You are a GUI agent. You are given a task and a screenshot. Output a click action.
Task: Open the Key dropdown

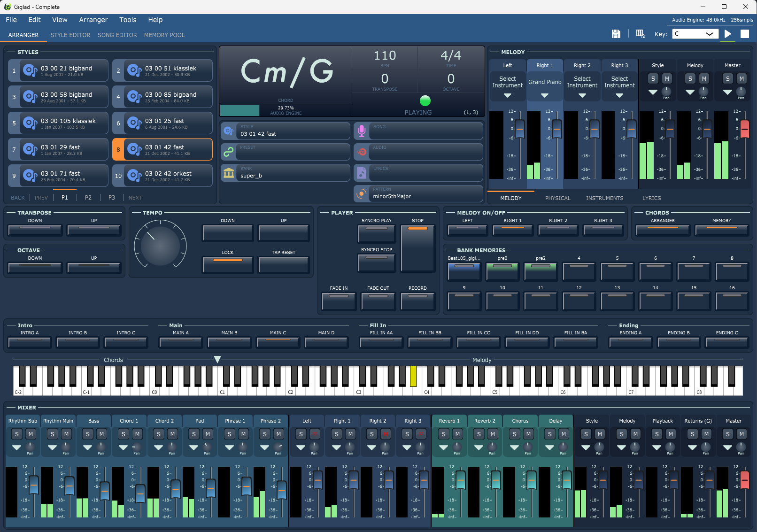694,34
